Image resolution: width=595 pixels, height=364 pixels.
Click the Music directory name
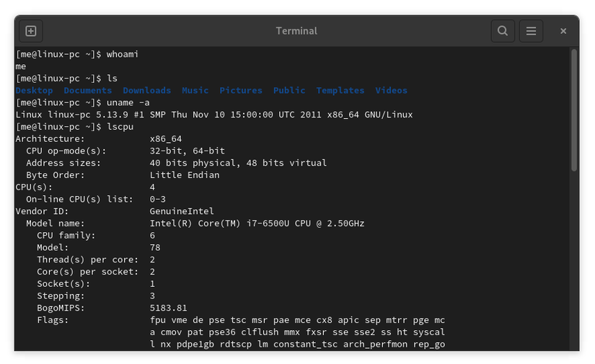pos(195,91)
